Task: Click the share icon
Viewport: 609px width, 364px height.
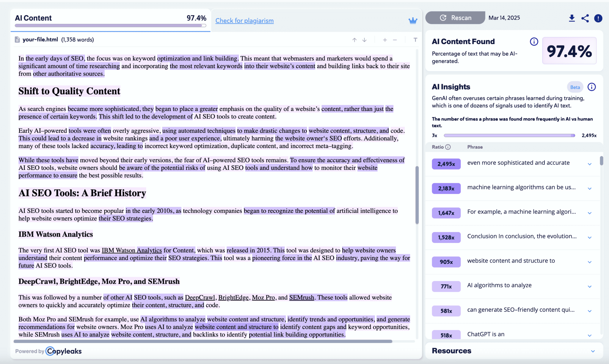Action: 585,18
